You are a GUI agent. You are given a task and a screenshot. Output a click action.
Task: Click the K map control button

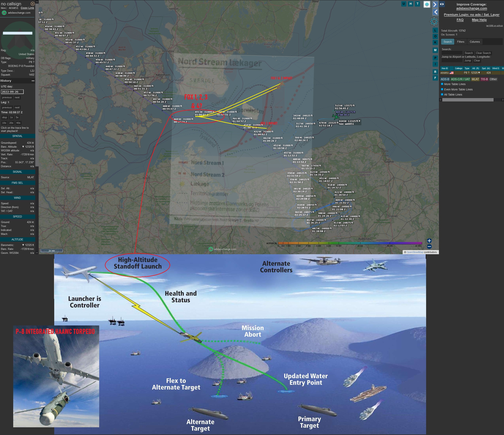(435, 42)
